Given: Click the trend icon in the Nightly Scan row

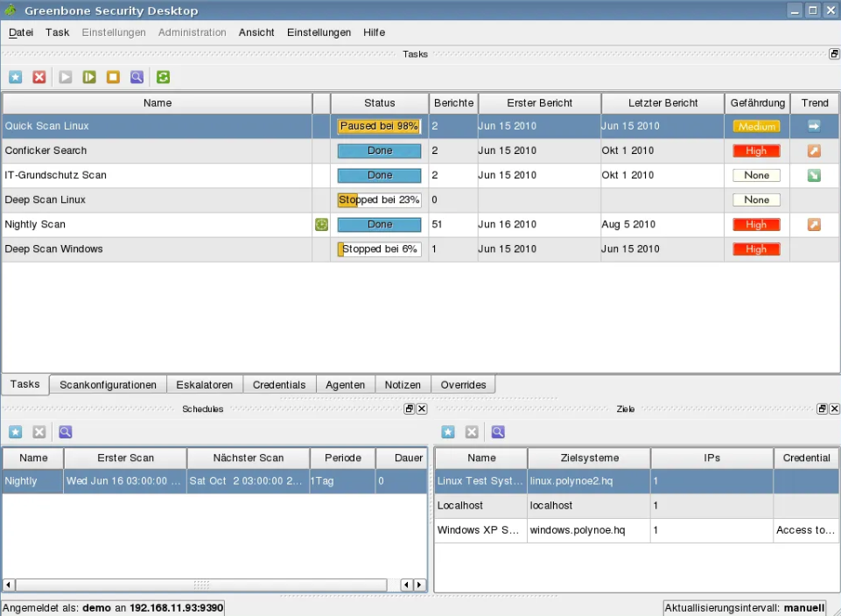Looking at the screenshot, I should tap(814, 225).
